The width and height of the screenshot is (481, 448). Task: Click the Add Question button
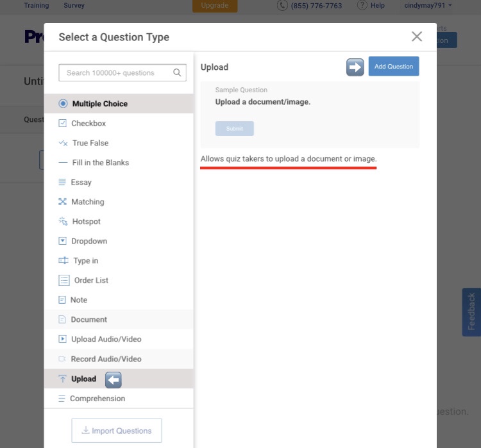393,67
